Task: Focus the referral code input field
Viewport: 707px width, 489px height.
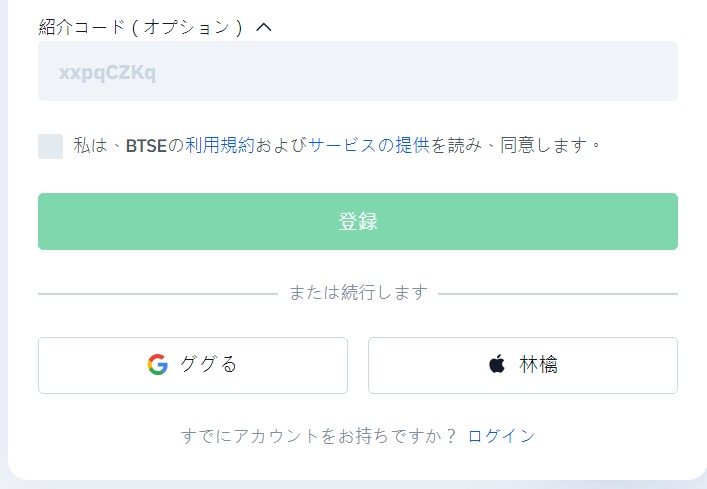Action: point(358,71)
